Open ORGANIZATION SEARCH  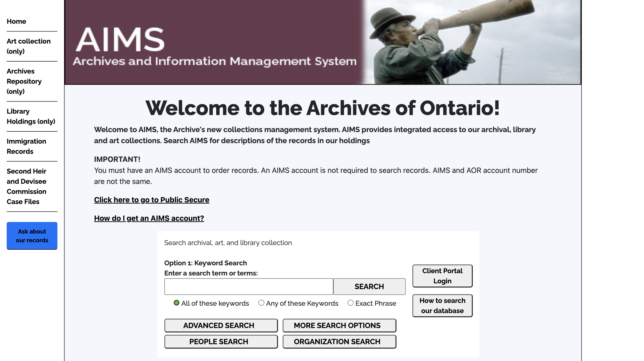tap(339, 342)
